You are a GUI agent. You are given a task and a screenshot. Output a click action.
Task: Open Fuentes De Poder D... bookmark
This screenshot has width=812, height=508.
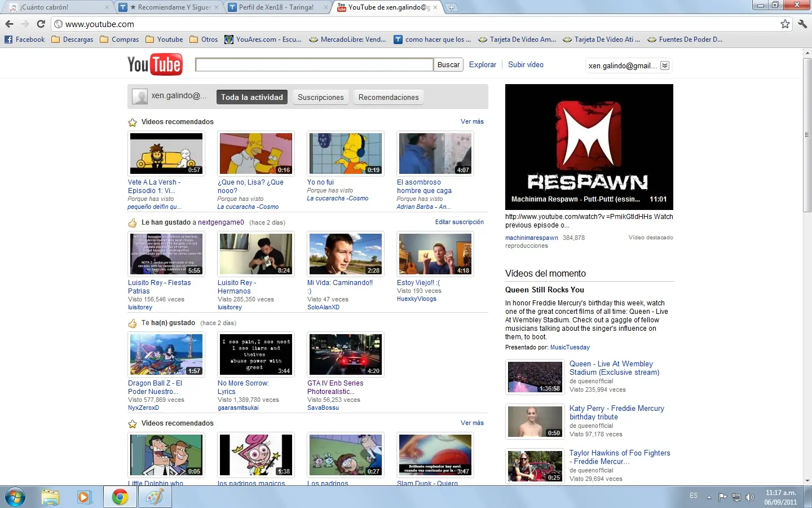[685, 40]
